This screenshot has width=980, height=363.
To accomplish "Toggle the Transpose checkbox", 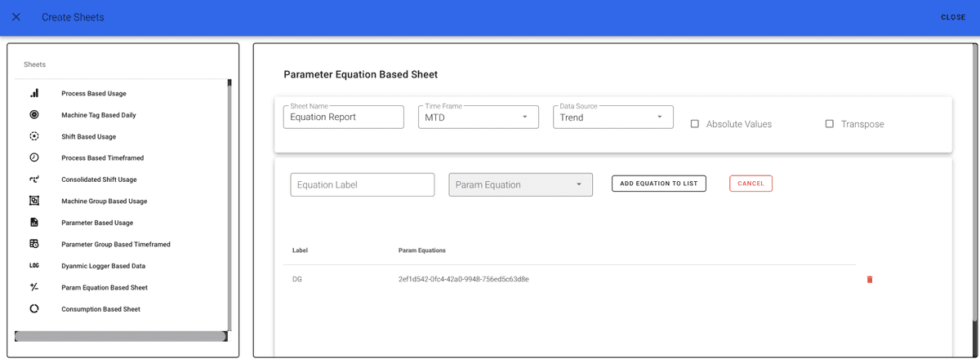I will [830, 124].
